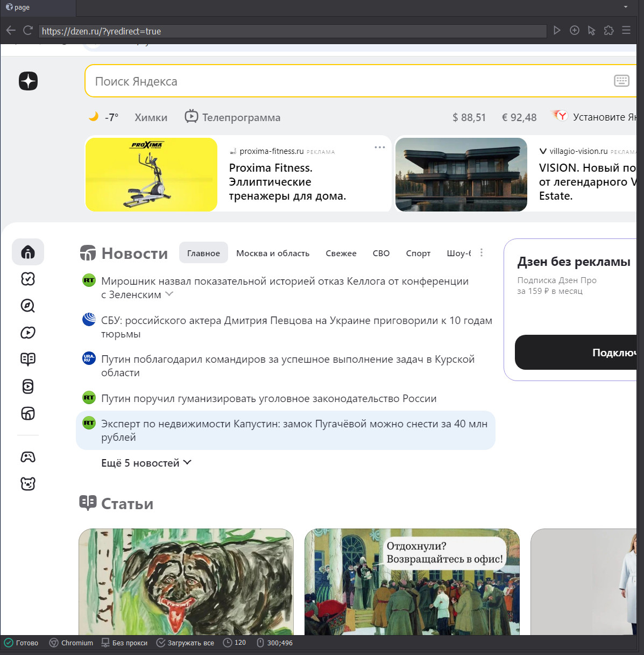The image size is (644, 655).
Task: Open the subscriptions checkmark sidebar icon
Action: pos(28,279)
